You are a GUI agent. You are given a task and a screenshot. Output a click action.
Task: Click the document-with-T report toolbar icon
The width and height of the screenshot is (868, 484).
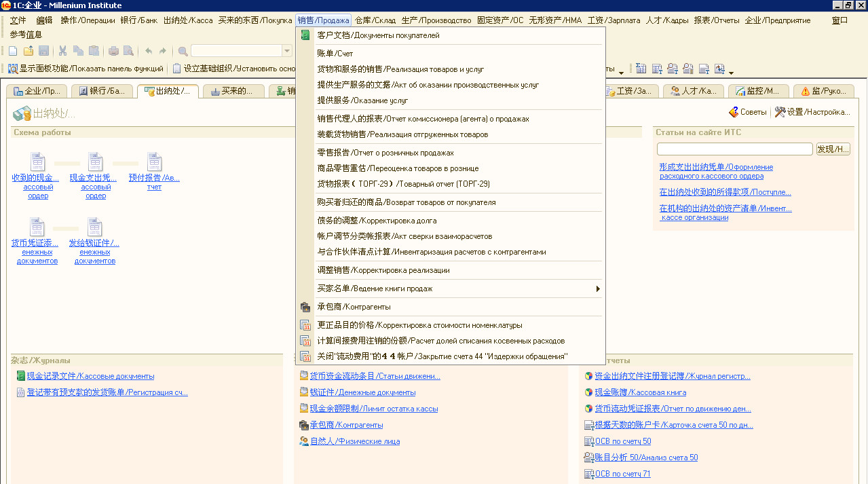(704, 69)
